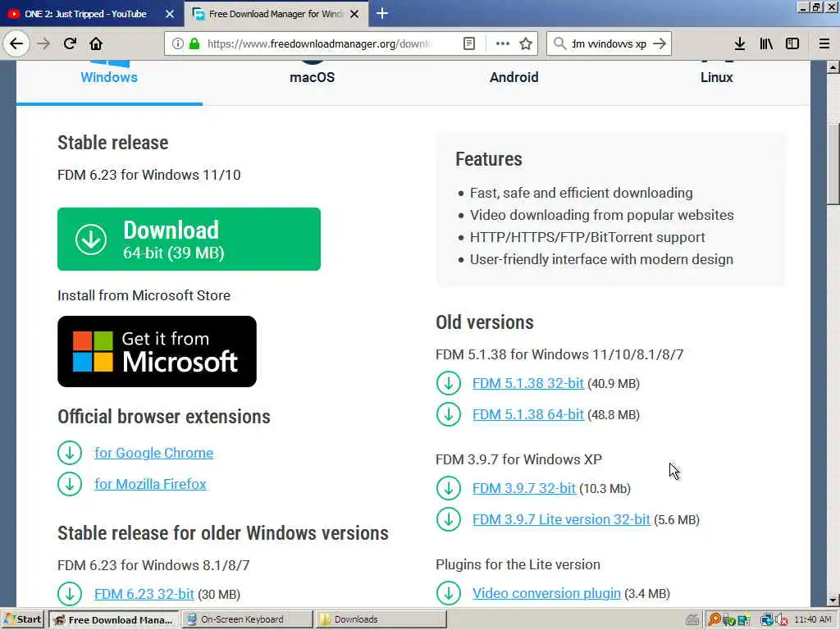Go back to the previous page
Screen dimensions: 840x630
pos(16,43)
